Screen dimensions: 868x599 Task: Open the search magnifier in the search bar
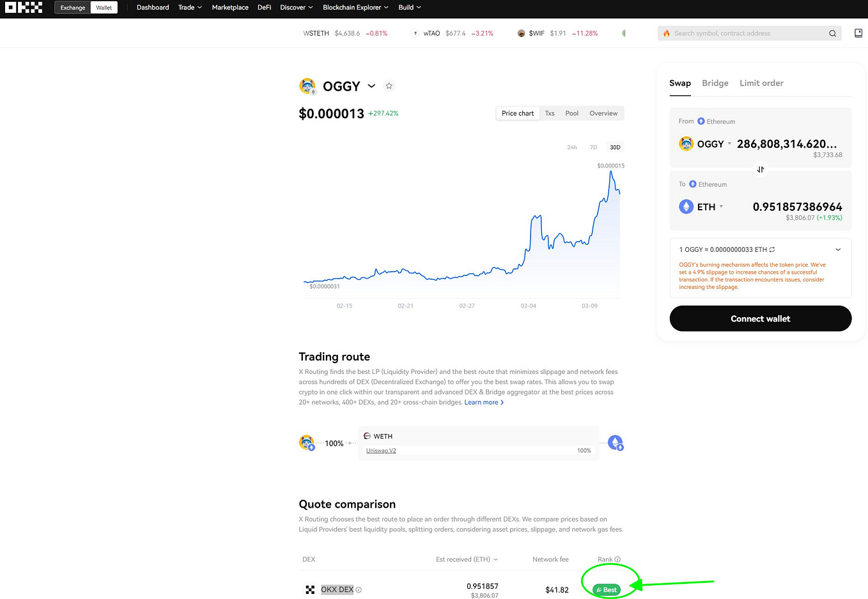[x=833, y=33]
